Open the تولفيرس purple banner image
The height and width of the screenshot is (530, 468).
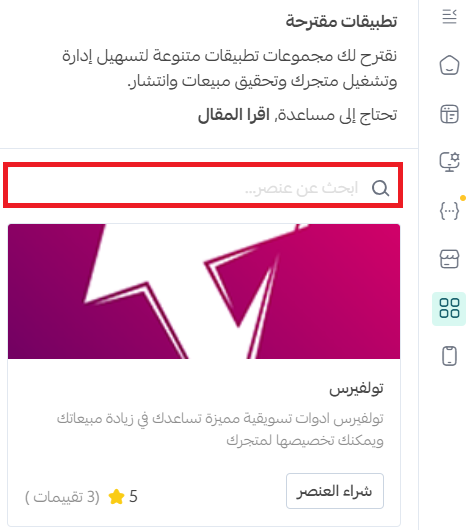click(204, 291)
